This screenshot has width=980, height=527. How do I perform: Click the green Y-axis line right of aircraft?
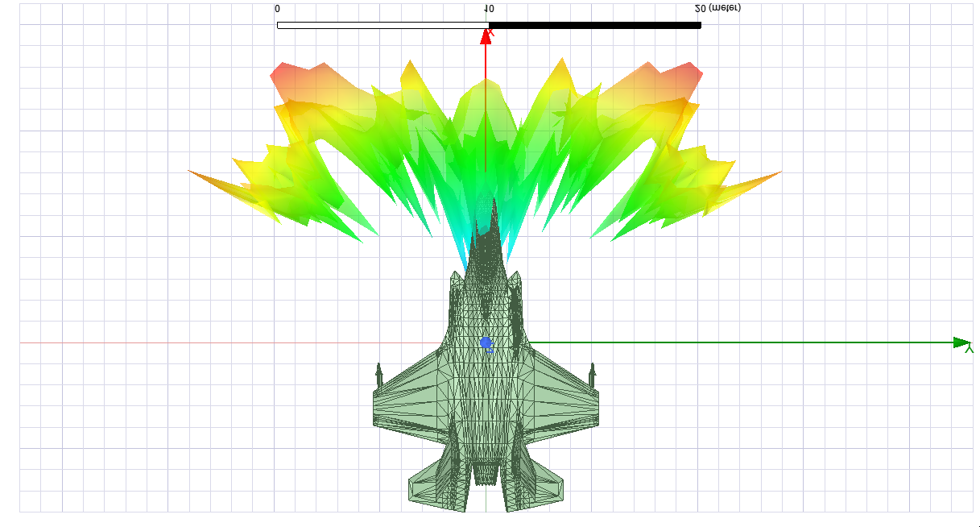(725, 342)
